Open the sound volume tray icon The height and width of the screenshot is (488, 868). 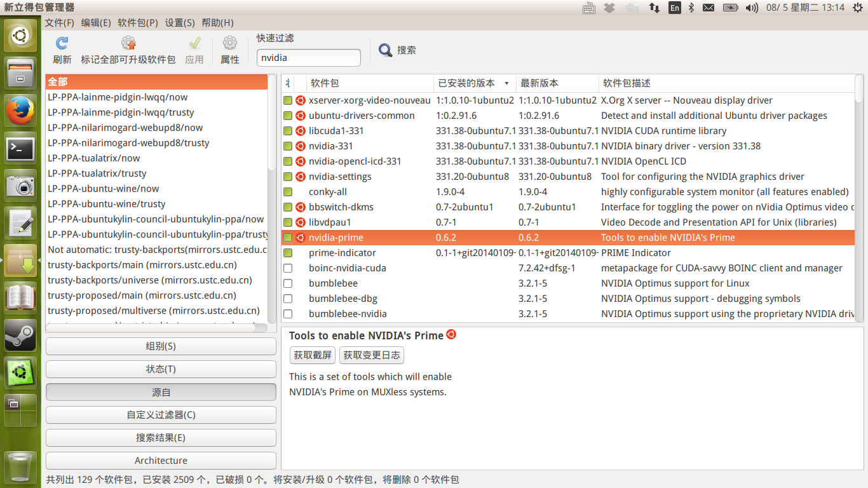pos(752,8)
